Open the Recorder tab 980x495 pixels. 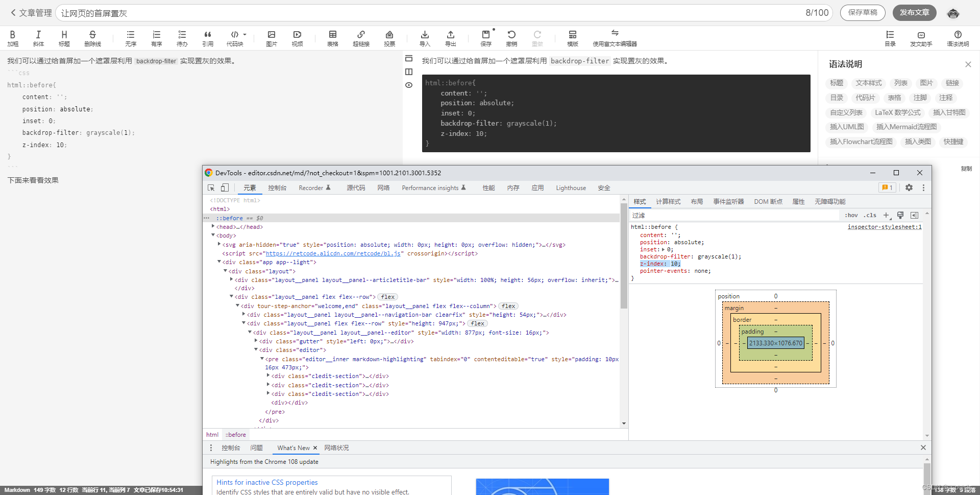(x=314, y=188)
